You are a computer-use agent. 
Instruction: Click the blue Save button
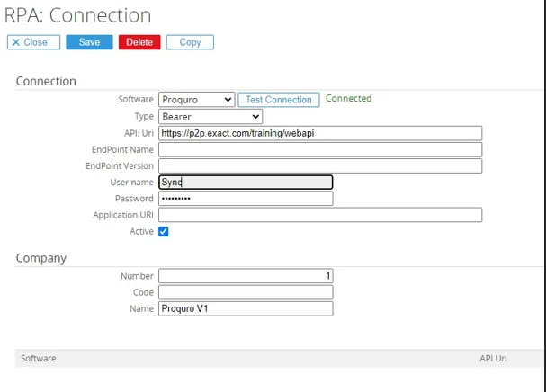coord(89,42)
